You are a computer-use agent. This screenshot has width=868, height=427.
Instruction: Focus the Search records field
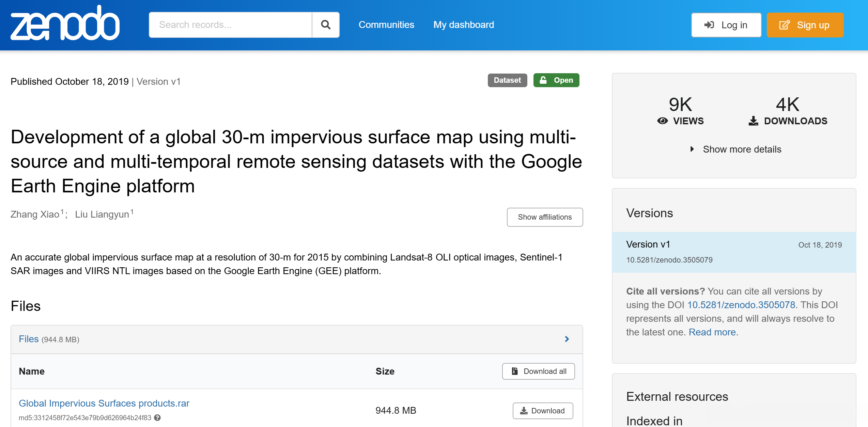coord(231,25)
